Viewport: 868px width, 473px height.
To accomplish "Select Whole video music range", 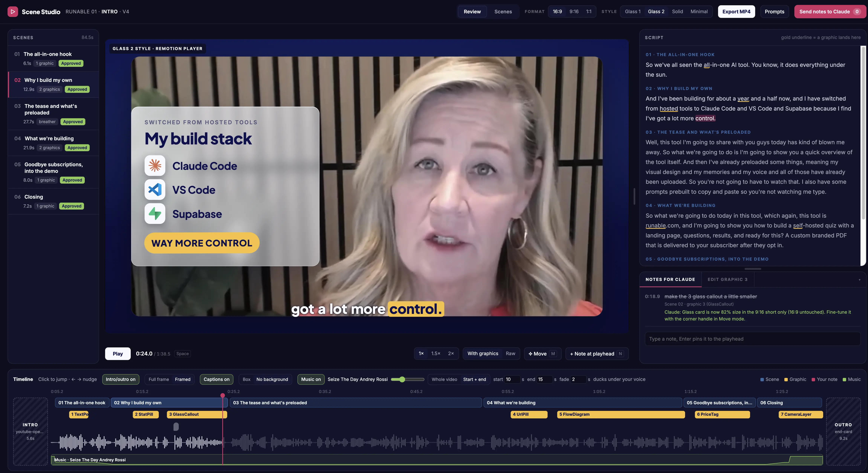I will (444, 379).
